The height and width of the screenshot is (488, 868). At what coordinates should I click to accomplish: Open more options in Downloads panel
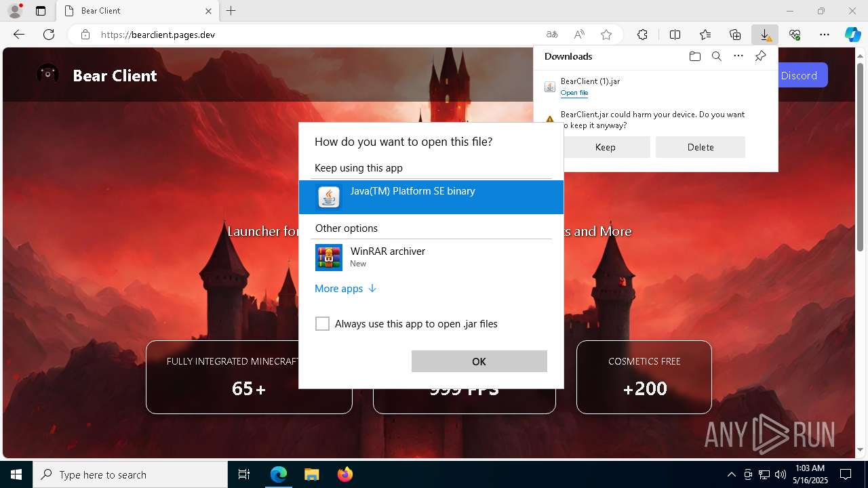[x=738, y=56]
